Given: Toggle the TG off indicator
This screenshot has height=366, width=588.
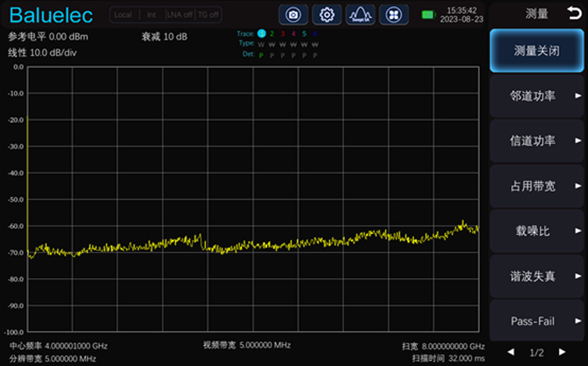Looking at the screenshot, I should coord(208,15).
